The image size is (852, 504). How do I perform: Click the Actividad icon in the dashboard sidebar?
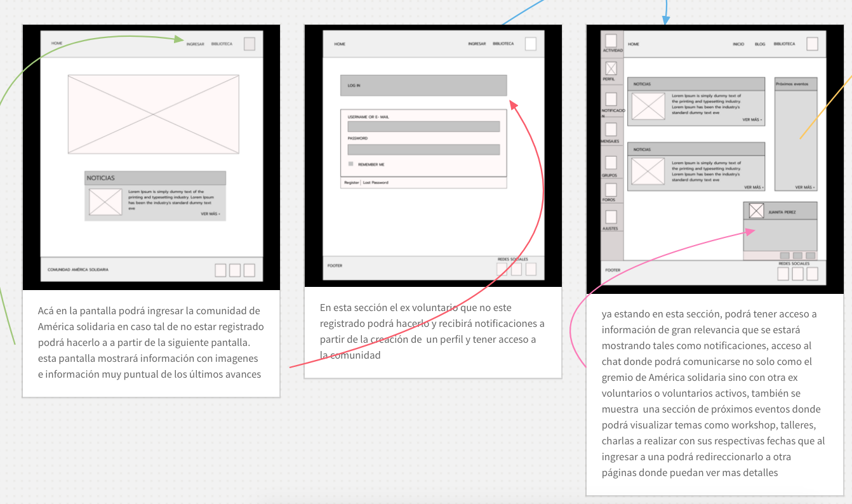611,41
